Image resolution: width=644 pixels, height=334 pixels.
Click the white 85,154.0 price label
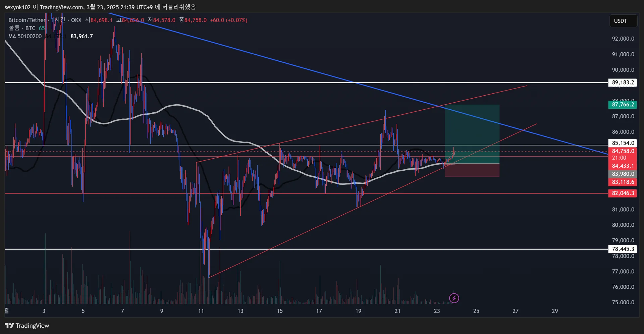point(623,143)
